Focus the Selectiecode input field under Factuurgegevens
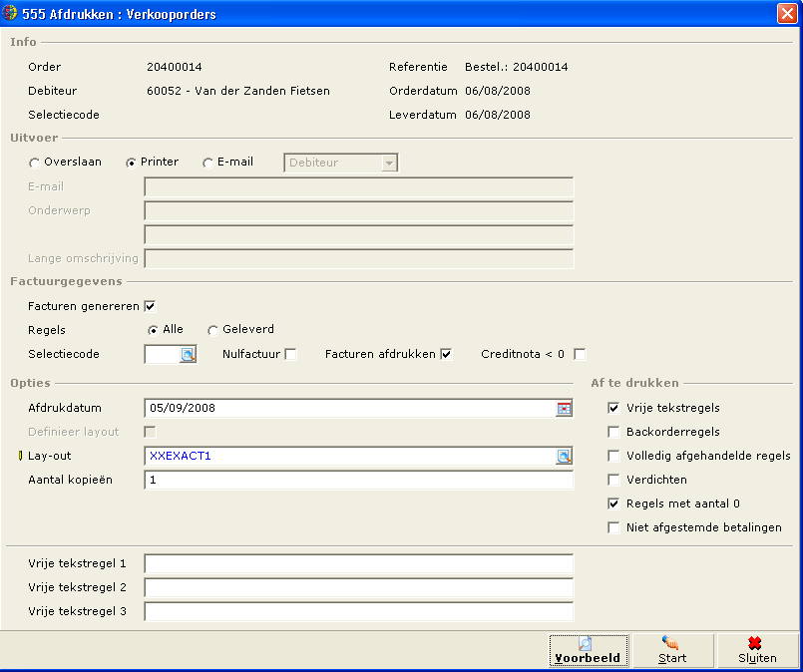Viewport: 803px width, 672px height. tap(163, 354)
